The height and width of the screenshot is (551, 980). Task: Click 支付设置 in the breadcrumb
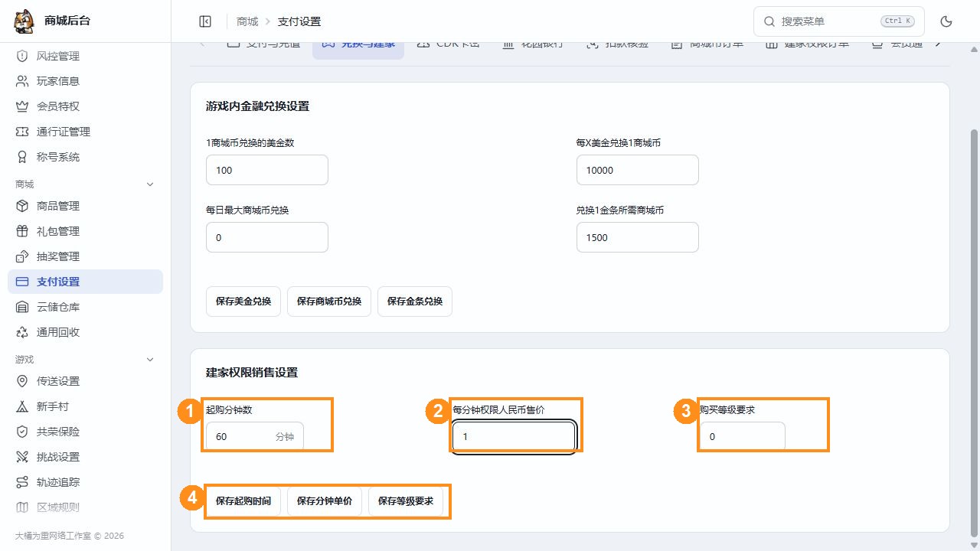tap(299, 21)
